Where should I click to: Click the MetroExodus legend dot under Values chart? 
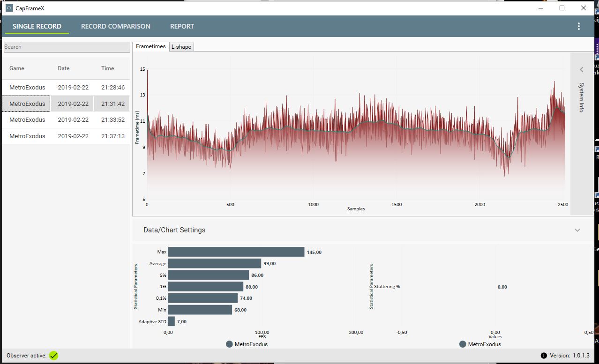463,344
